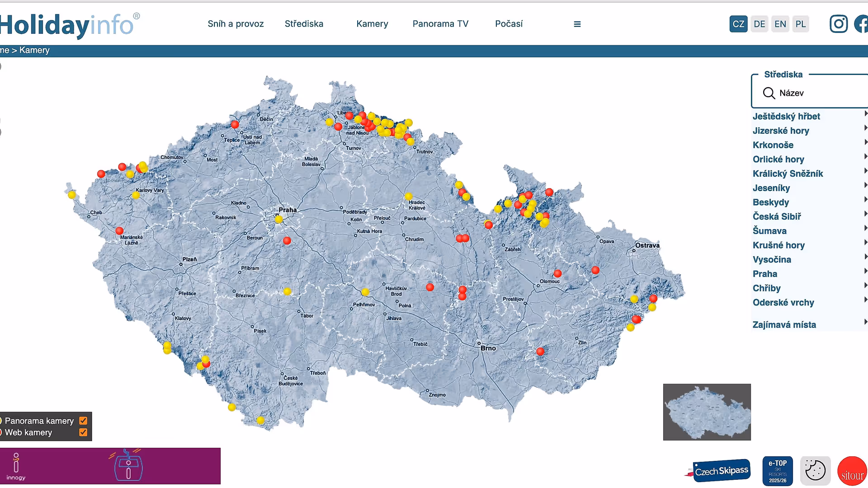Open yellow camera marker at Karlovy Vary
Viewport: 868px width, 488px height.
(136, 195)
